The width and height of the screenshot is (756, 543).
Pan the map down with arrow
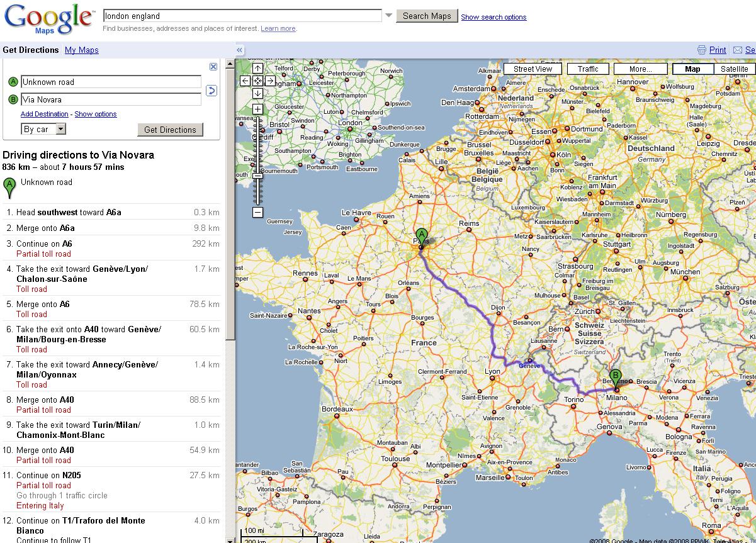click(x=257, y=93)
